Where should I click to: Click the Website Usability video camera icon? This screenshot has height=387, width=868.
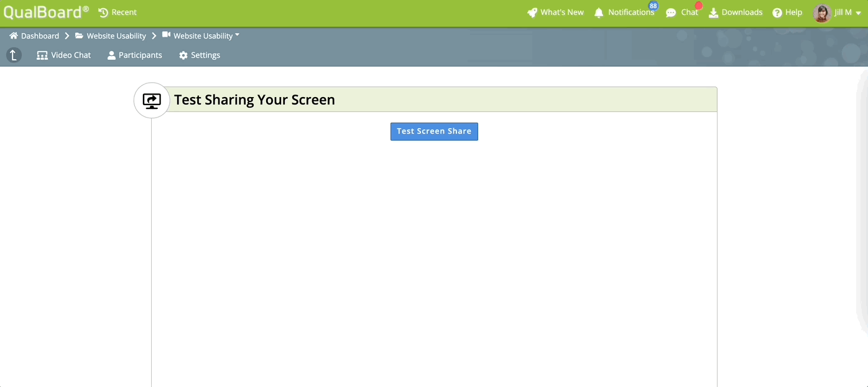pyautogui.click(x=166, y=35)
